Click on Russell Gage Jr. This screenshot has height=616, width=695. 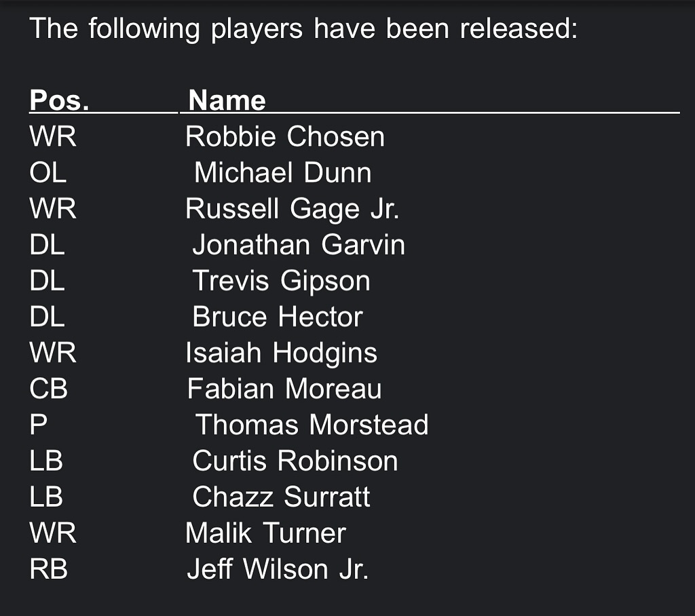coord(292,208)
